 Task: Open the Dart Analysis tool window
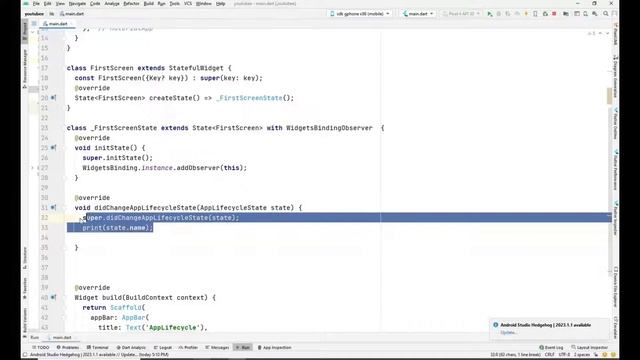coord(131,347)
